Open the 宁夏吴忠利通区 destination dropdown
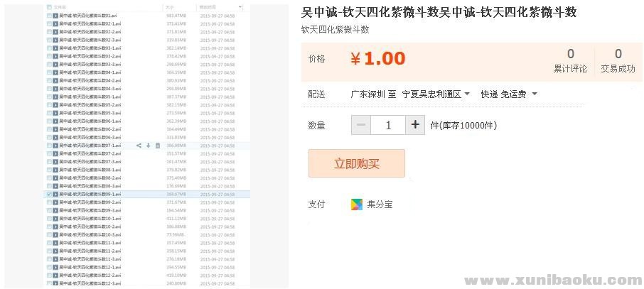This screenshot has height=289, width=644. (x=436, y=94)
